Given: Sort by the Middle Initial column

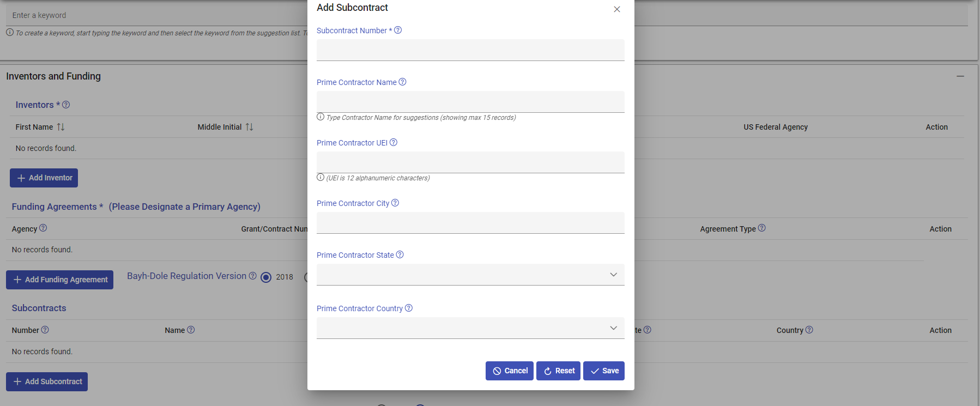Looking at the screenshot, I should [x=249, y=127].
